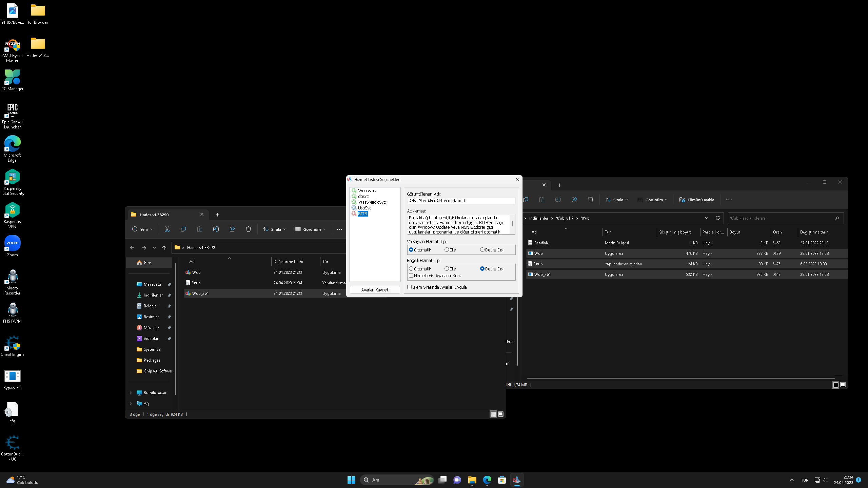Image resolution: width=868 pixels, height=488 pixels.
Task: Open AMD Ryzen Master desktop shortcut
Action: click(x=12, y=50)
